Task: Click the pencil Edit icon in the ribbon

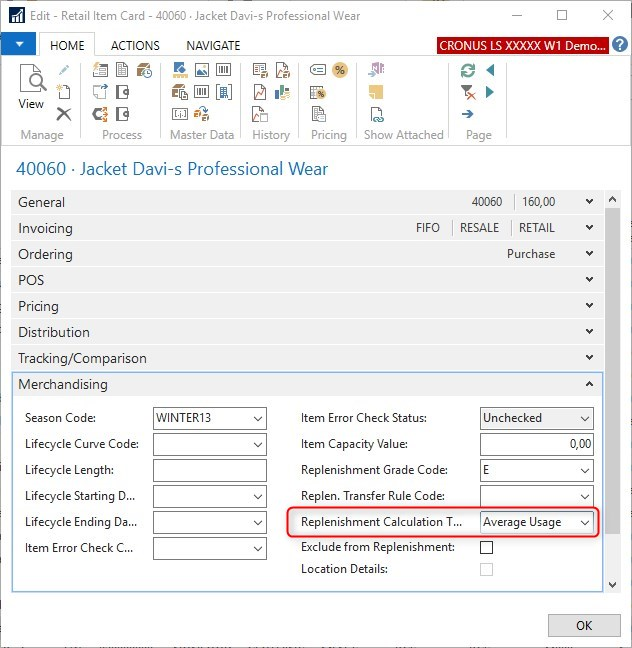Action: pos(64,71)
